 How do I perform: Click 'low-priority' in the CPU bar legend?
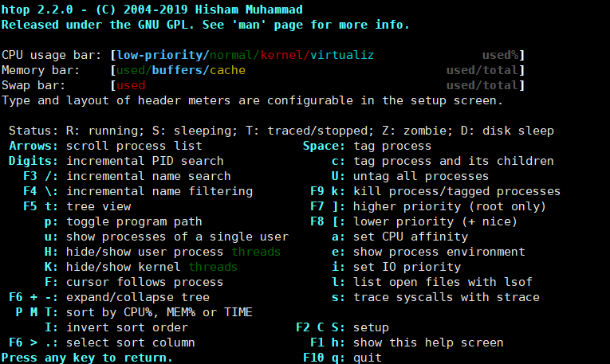[x=159, y=55]
